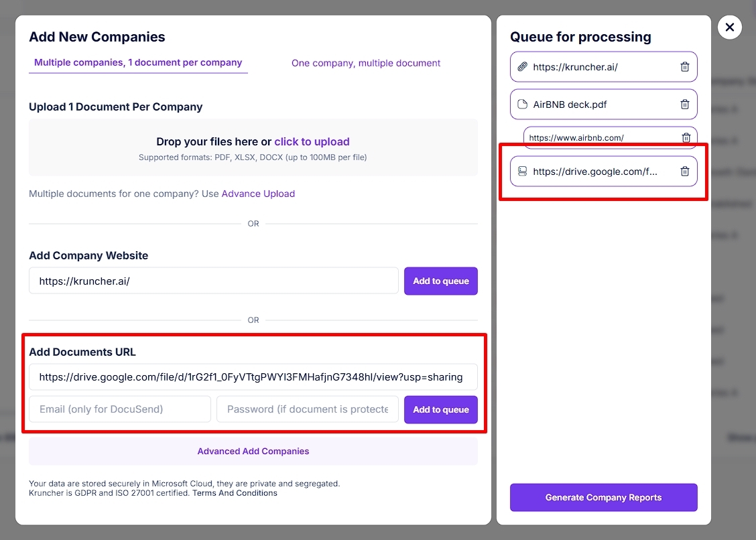Viewport: 756px width, 540px height.
Task: Generate Company Reports
Action: [604, 498]
